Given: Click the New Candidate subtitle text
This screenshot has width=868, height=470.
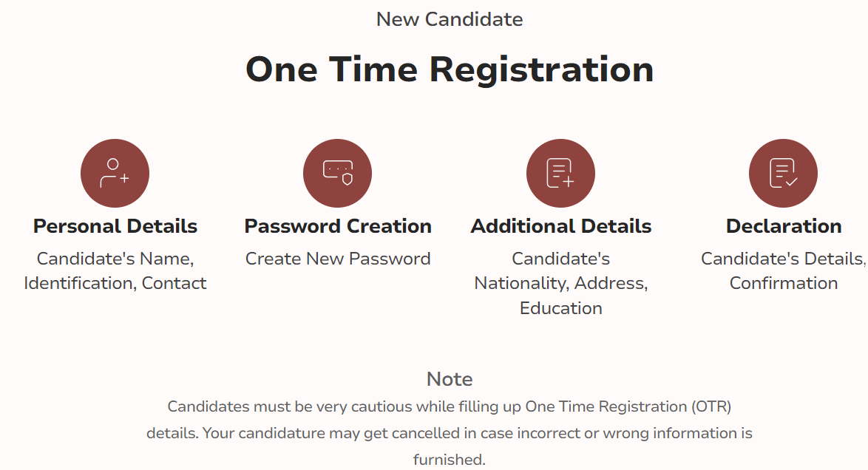Looking at the screenshot, I should click(x=450, y=19).
